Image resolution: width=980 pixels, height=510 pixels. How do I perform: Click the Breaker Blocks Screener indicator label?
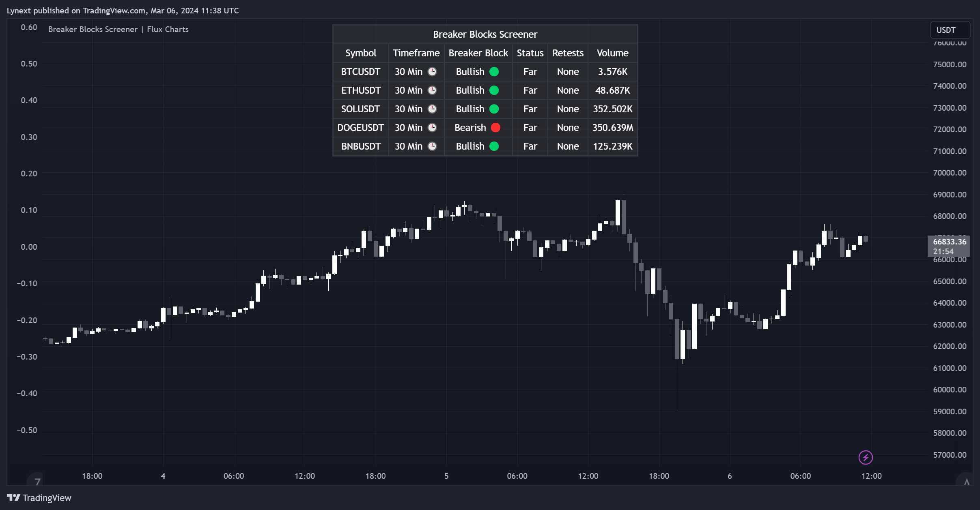pyautogui.click(x=118, y=29)
